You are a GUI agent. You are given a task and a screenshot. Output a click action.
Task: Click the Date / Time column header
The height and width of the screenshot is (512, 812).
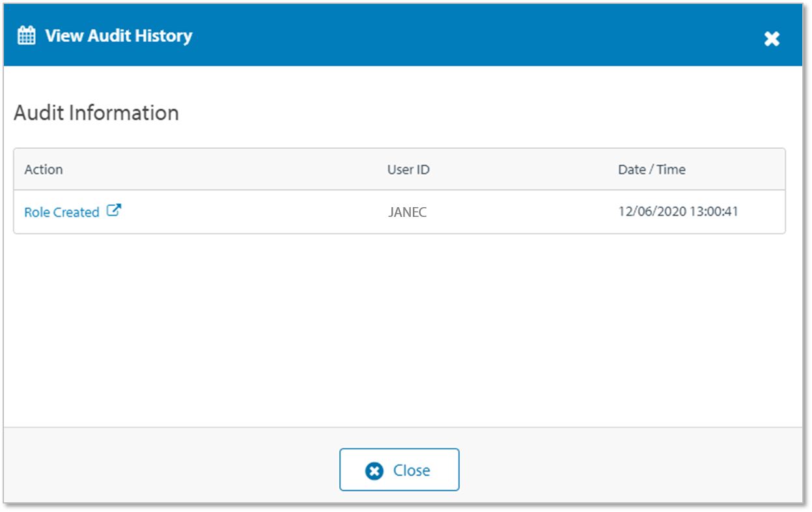click(x=651, y=169)
